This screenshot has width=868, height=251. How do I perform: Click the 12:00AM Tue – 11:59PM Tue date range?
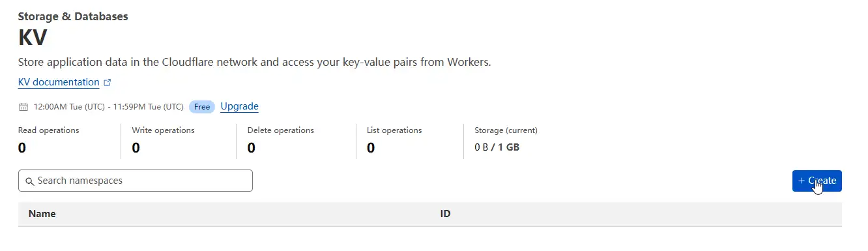108,107
